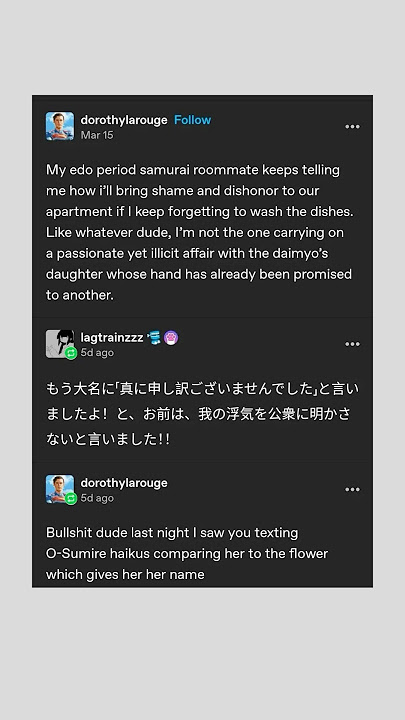Visit the lagtrainzzz blog via the username
The height and width of the screenshot is (720, 405).
click(112, 338)
